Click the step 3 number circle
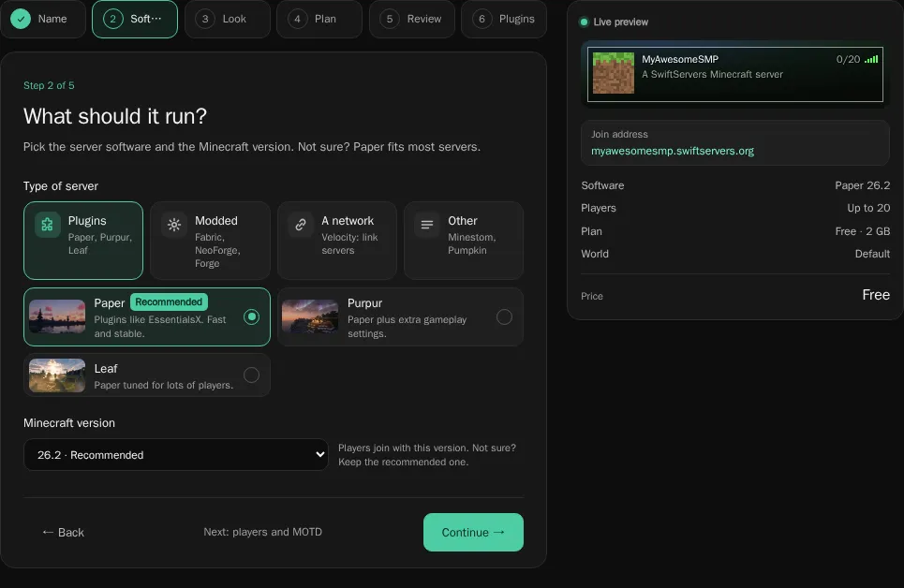Image resolution: width=904 pixels, height=588 pixels. (x=205, y=19)
